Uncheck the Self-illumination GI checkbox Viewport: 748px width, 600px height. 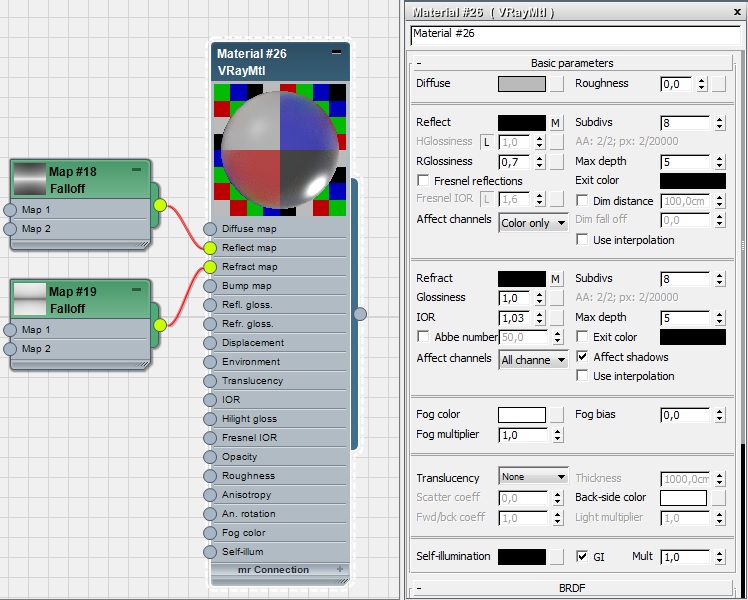click(582, 556)
